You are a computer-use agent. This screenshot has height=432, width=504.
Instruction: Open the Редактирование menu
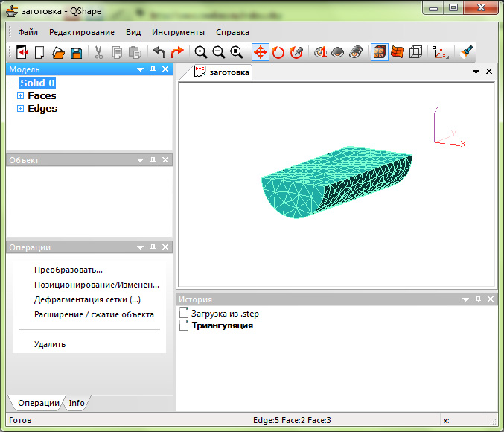[x=82, y=32]
